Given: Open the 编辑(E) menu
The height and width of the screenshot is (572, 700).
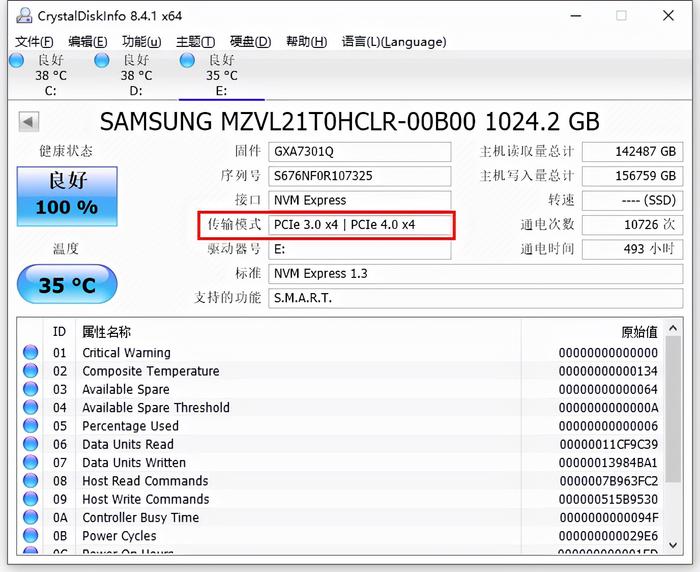Looking at the screenshot, I should (x=88, y=42).
